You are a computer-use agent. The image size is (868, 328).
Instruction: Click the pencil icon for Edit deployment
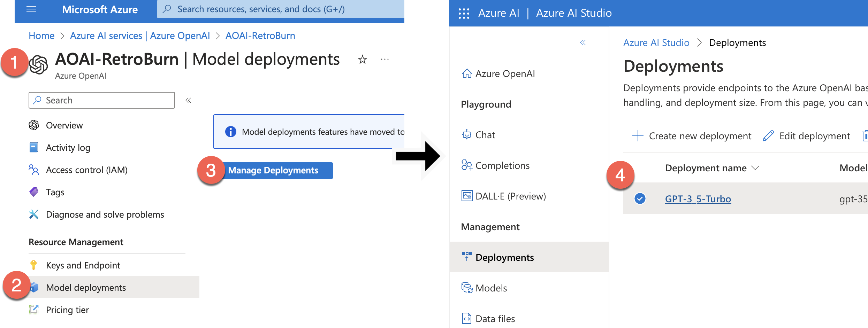pyautogui.click(x=768, y=136)
